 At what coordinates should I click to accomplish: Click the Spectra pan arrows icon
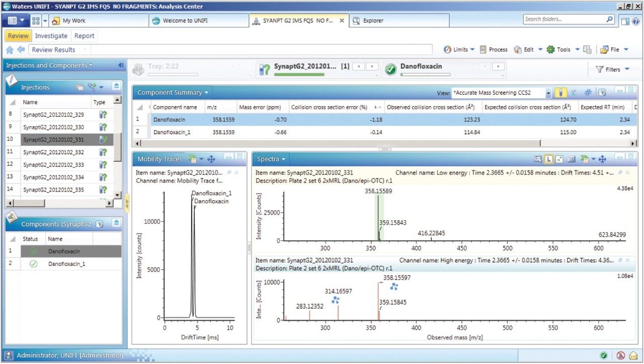602,159
